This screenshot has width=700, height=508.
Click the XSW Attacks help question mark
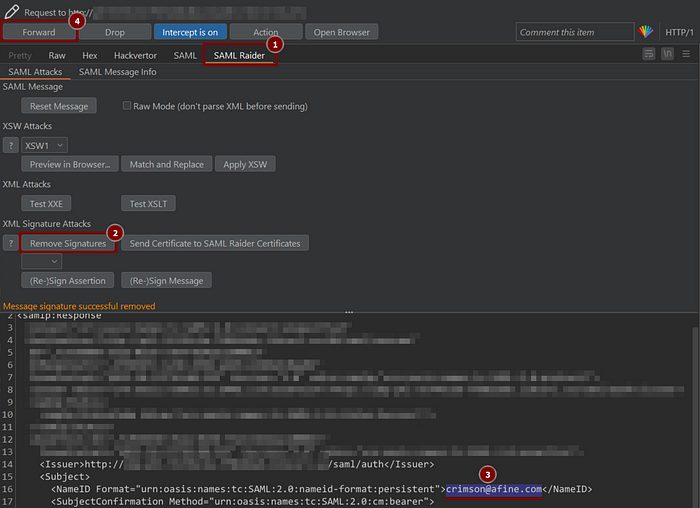(x=11, y=145)
